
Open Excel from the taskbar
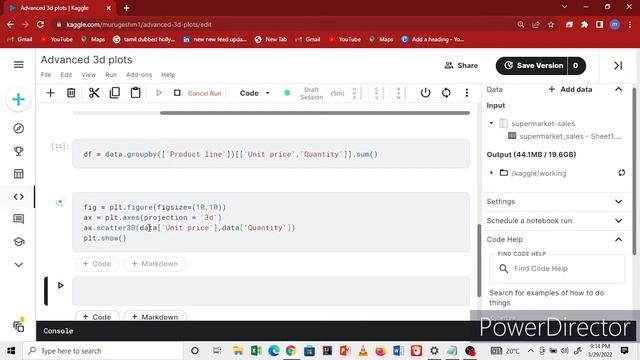click(256, 351)
